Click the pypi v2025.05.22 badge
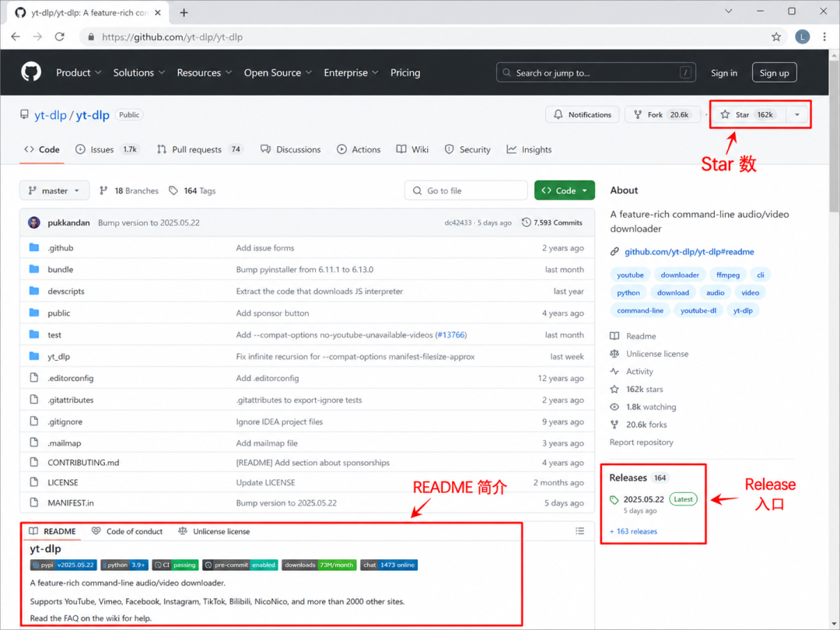 click(x=64, y=565)
